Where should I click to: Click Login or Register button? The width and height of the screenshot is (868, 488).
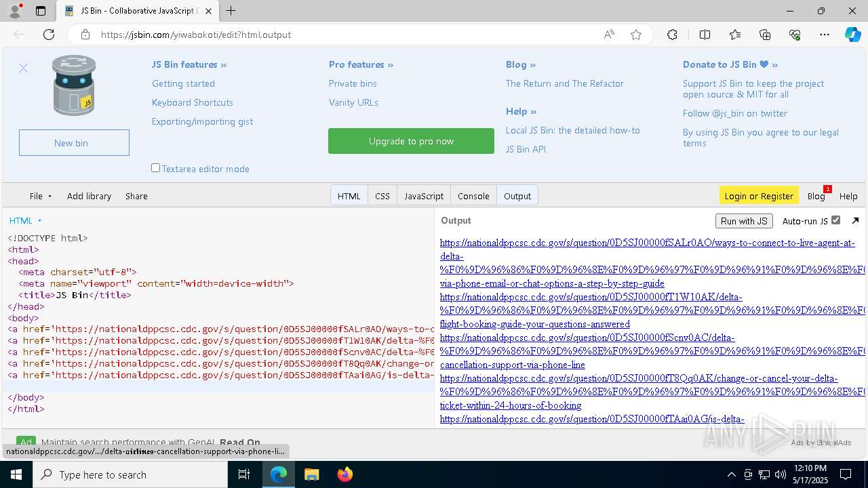[759, 196]
